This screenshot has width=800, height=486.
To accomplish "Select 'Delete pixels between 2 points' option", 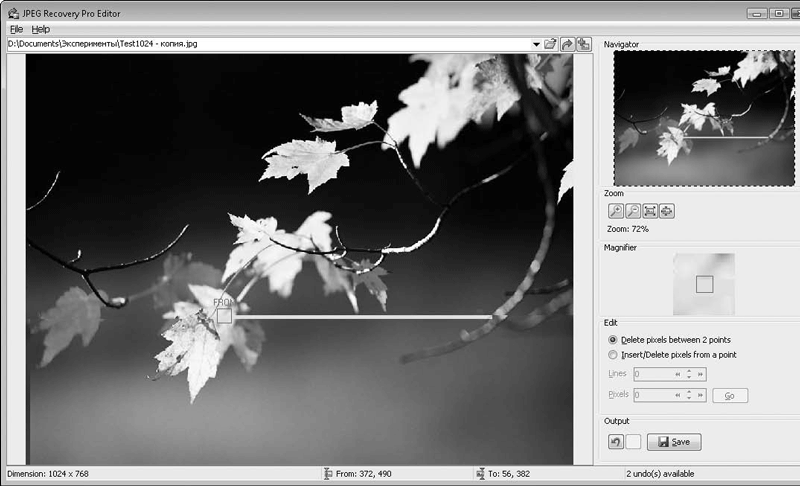I will [613, 340].
